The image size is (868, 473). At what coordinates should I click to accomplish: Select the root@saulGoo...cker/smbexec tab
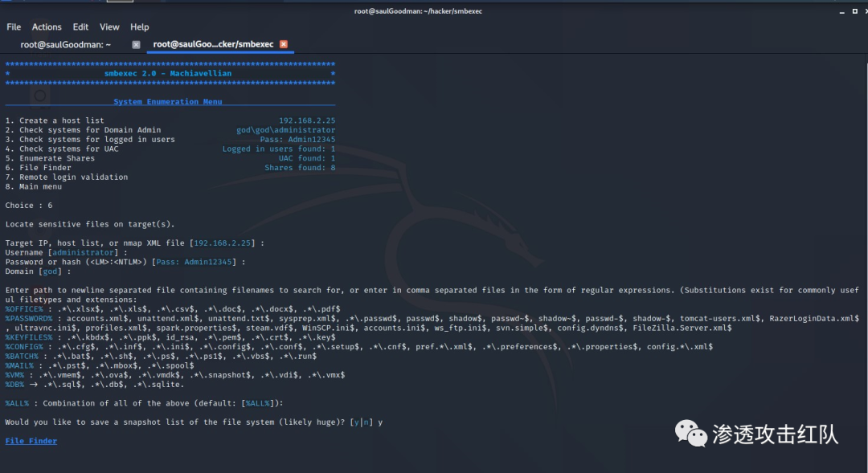coord(214,45)
